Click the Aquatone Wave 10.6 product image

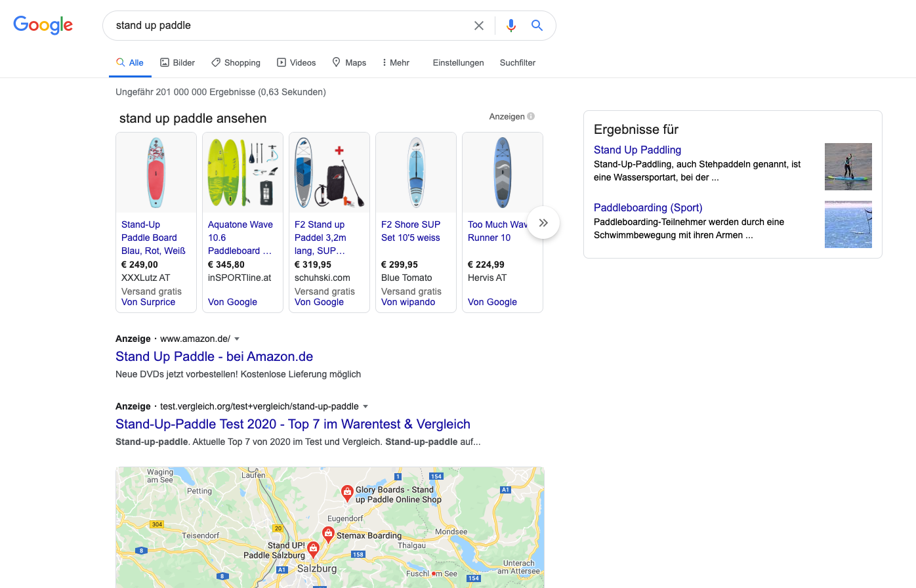(243, 173)
